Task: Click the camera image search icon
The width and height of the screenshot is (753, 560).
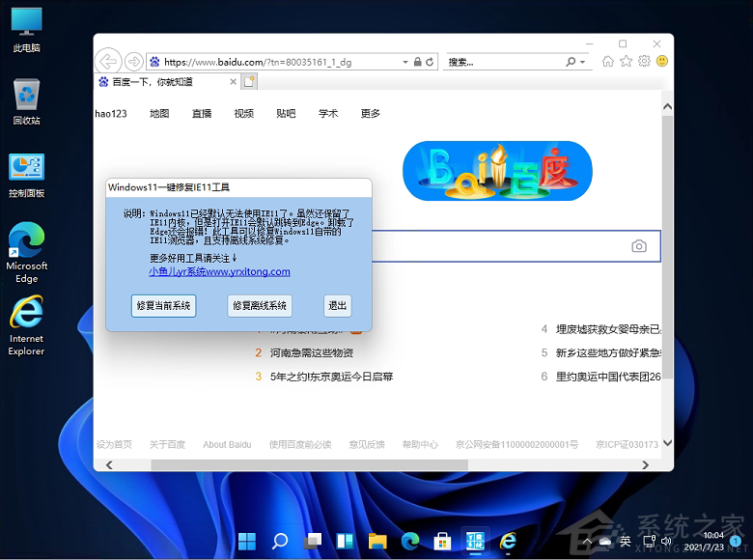Action: [639, 246]
